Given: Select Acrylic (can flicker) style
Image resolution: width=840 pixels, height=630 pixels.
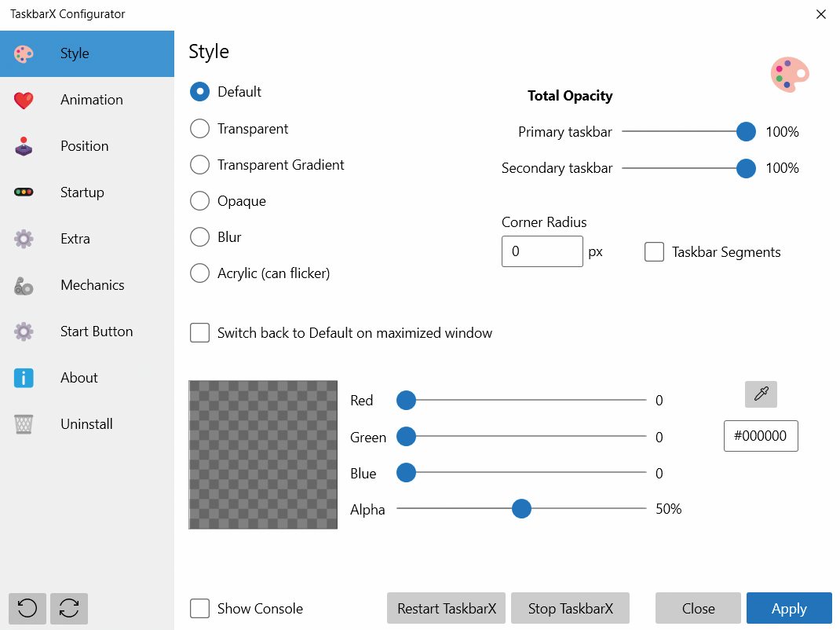Looking at the screenshot, I should [200, 273].
